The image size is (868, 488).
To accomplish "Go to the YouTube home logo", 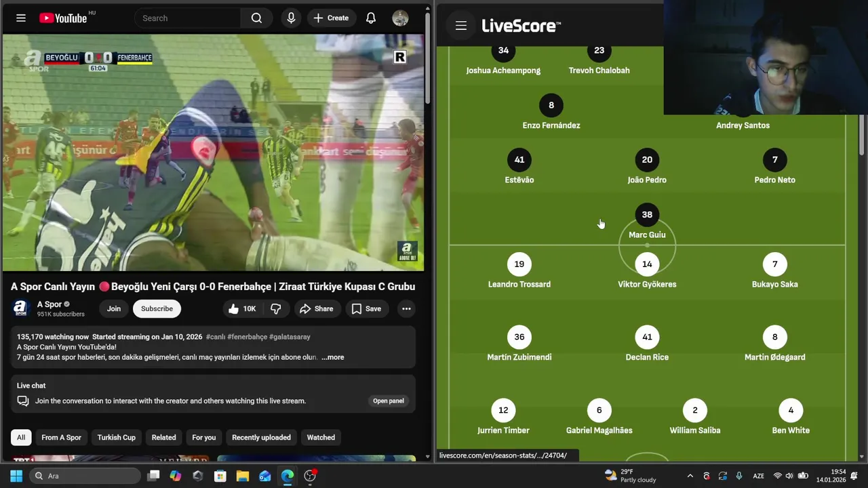I will coord(63,18).
